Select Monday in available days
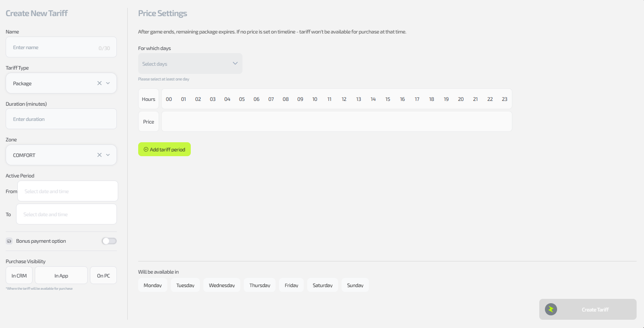This screenshot has height=328, width=644. pos(153,285)
